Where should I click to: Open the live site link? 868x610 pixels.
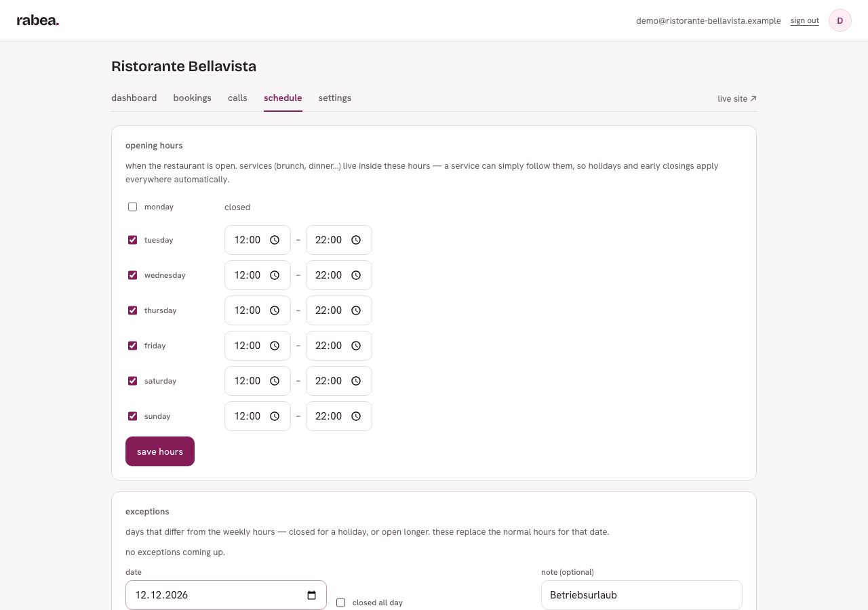pos(737,99)
